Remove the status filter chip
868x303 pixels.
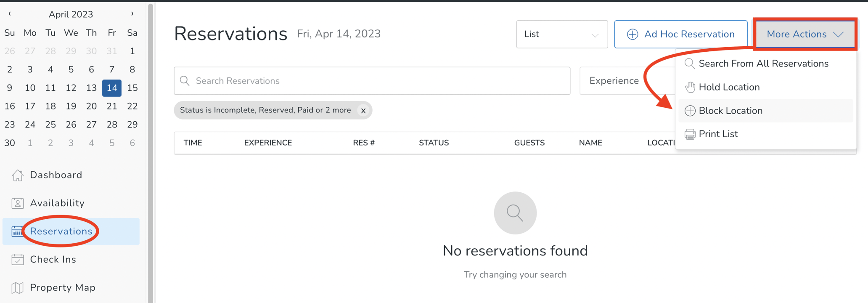[x=363, y=110]
